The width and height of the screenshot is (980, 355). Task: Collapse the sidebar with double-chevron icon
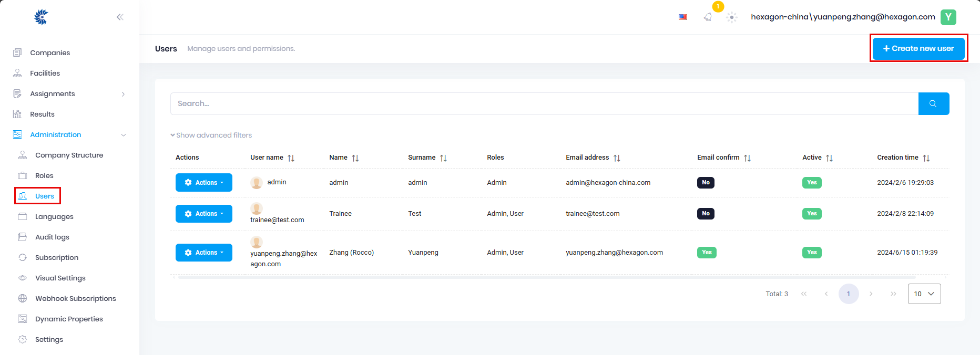(120, 17)
